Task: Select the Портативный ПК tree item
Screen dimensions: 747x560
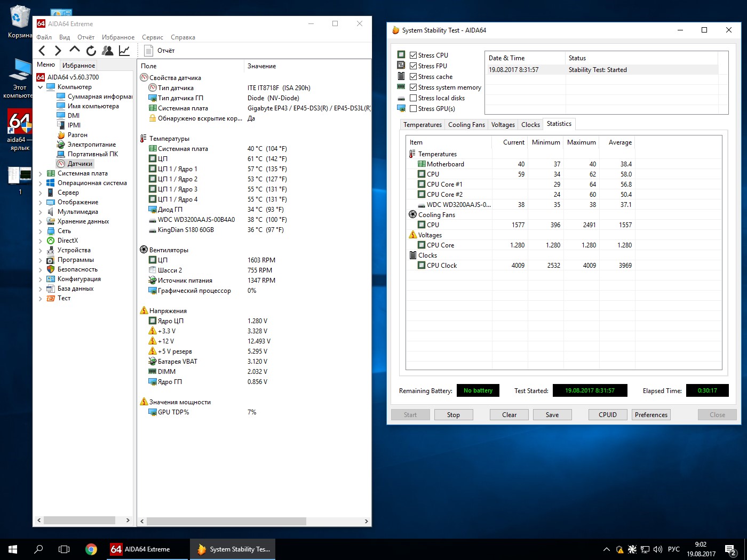Action: click(88, 154)
